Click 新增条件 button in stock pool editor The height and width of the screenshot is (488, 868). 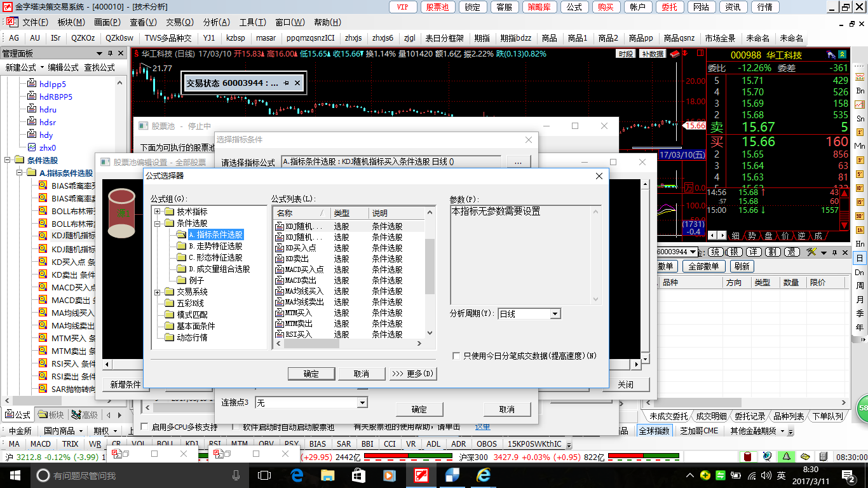coord(125,384)
